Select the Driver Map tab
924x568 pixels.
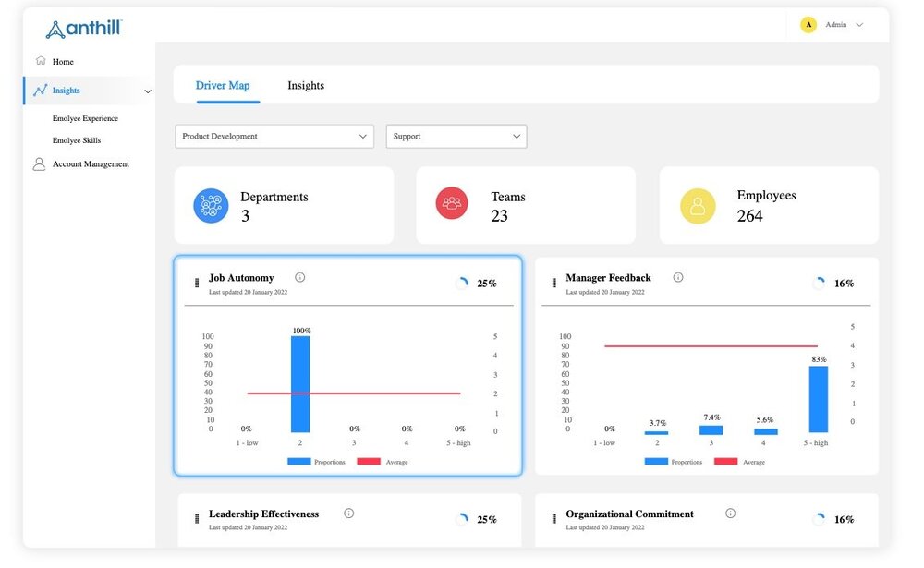tap(223, 86)
